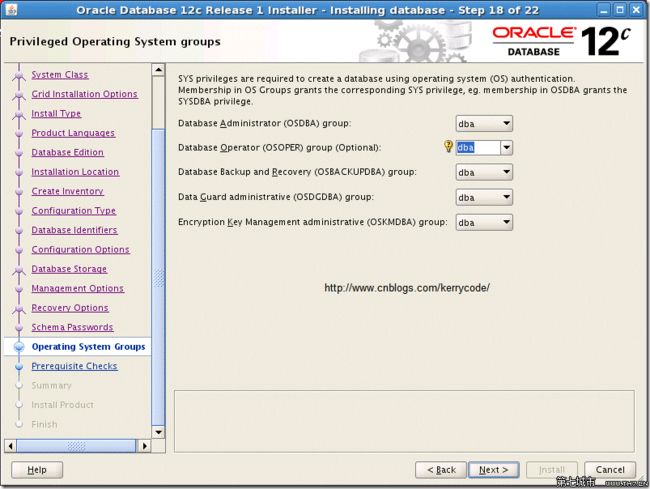Screen dimensions: 650x489
Task: Open the Product Languages step
Action: (x=73, y=133)
